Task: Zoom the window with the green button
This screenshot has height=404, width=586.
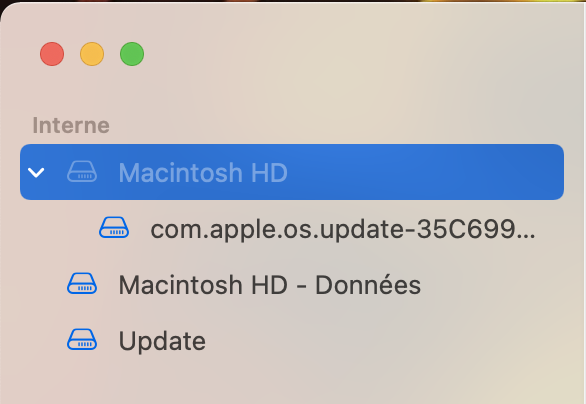Action: [x=132, y=54]
